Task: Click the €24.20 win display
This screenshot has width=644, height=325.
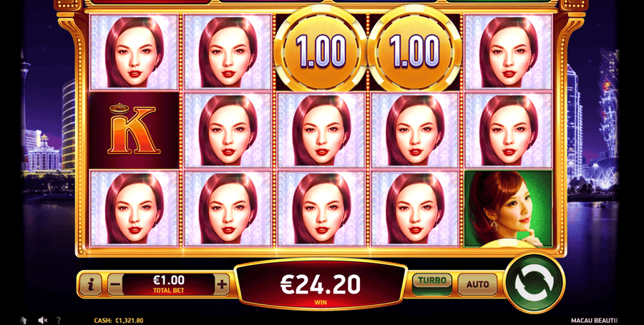Action: tap(321, 284)
